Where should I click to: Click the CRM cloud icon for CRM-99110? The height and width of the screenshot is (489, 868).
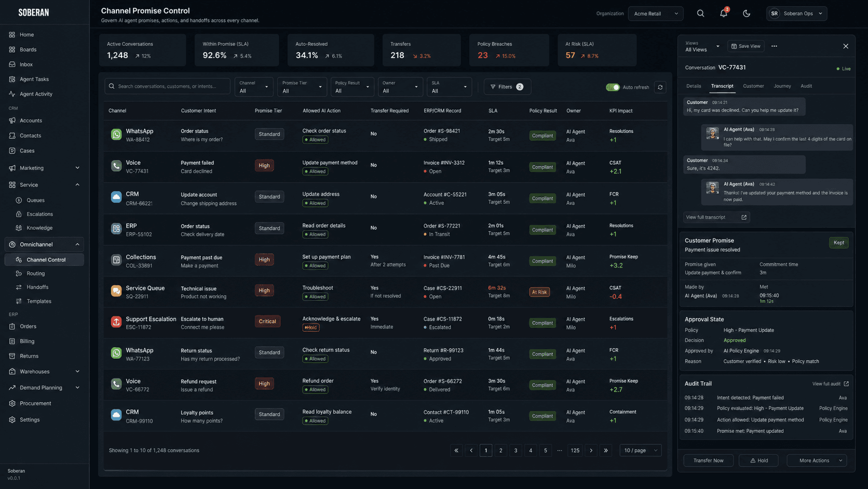(x=116, y=415)
